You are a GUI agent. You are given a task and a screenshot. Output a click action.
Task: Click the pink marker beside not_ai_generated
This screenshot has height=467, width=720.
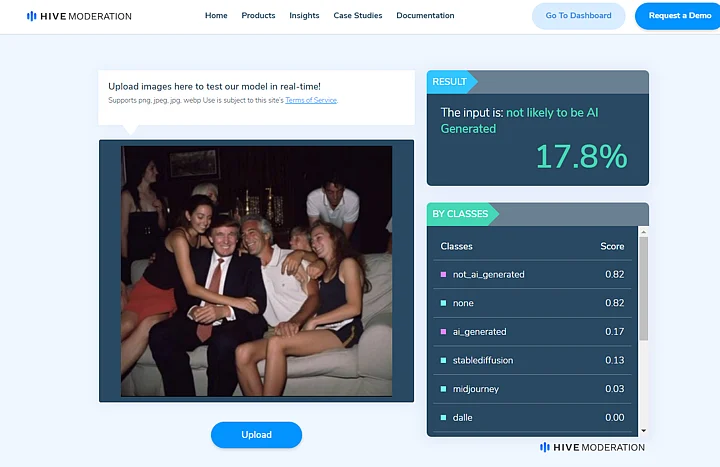click(443, 274)
